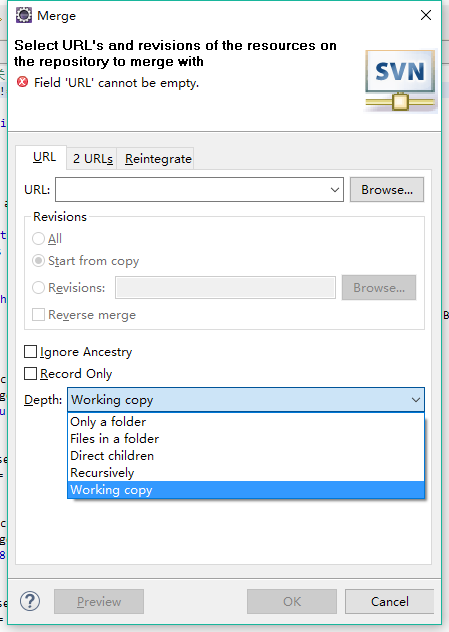
Task: Choose Files in a folder depth option
Action: pyautogui.click(x=246, y=439)
